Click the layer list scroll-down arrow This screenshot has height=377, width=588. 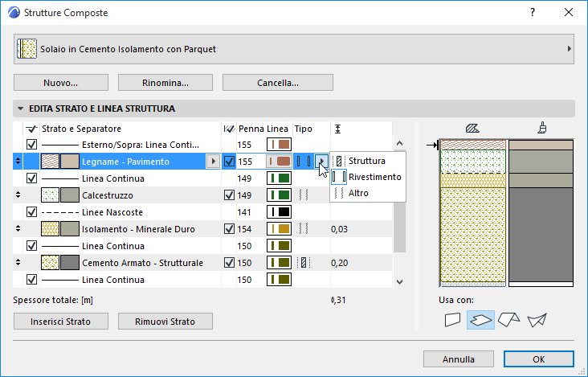tap(400, 281)
